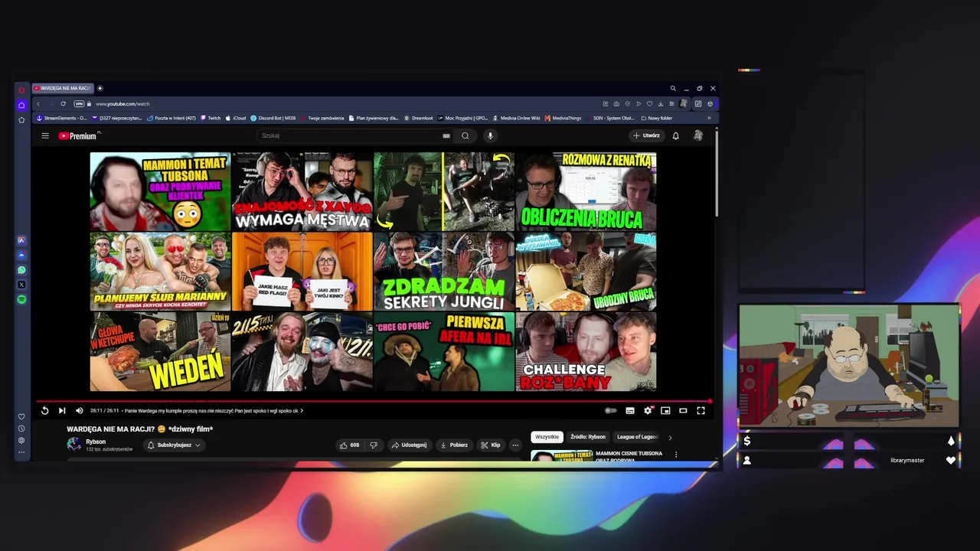Open the on-screen keyboard in search box

[446, 135]
